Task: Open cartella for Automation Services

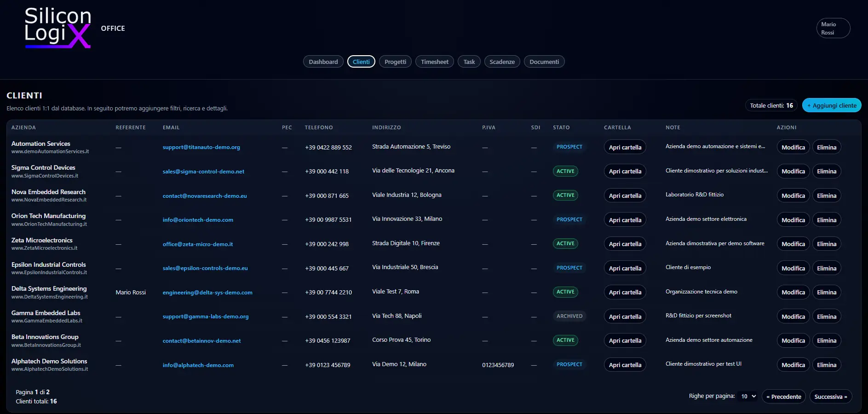Action: coord(625,147)
